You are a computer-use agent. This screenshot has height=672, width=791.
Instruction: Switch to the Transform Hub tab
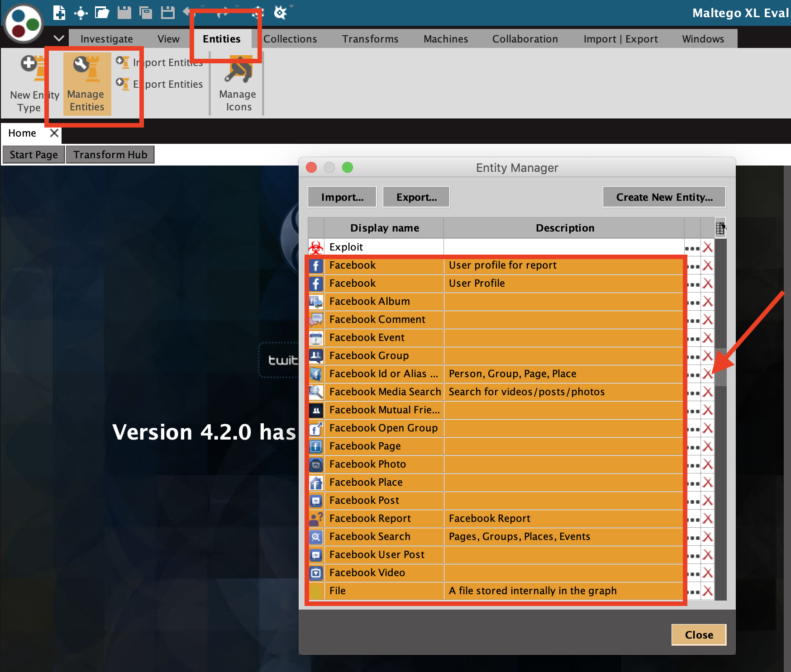coord(110,155)
